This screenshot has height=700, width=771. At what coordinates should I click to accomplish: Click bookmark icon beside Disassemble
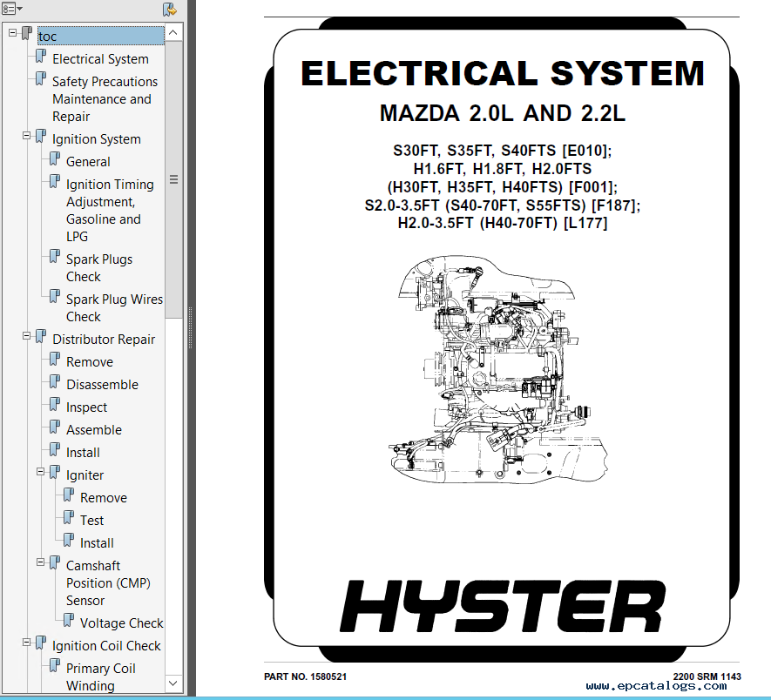[x=55, y=382]
